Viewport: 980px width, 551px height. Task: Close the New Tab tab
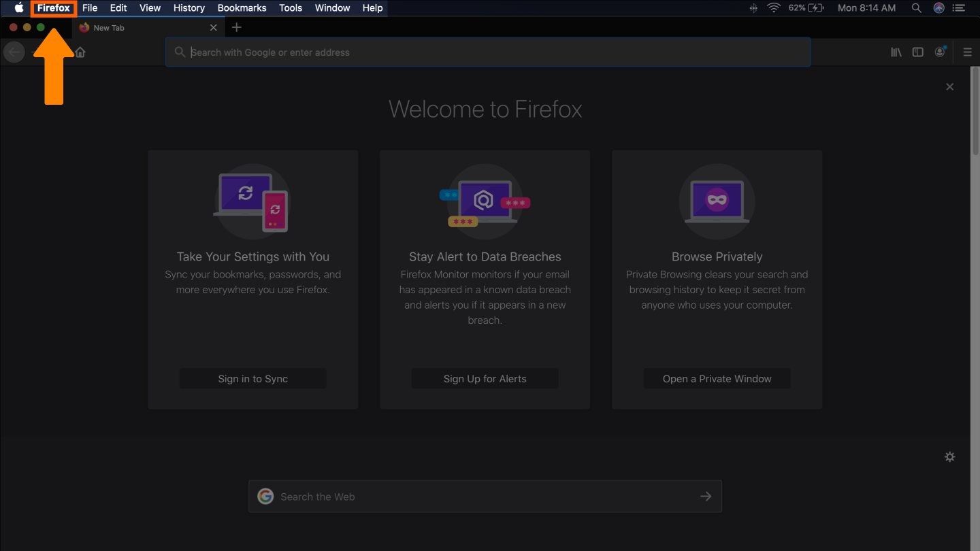214,28
